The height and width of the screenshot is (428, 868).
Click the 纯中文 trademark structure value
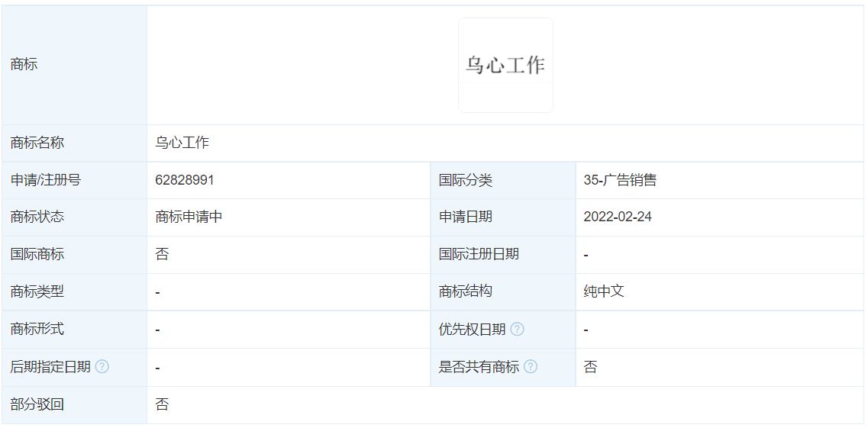click(x=604, y=291)
